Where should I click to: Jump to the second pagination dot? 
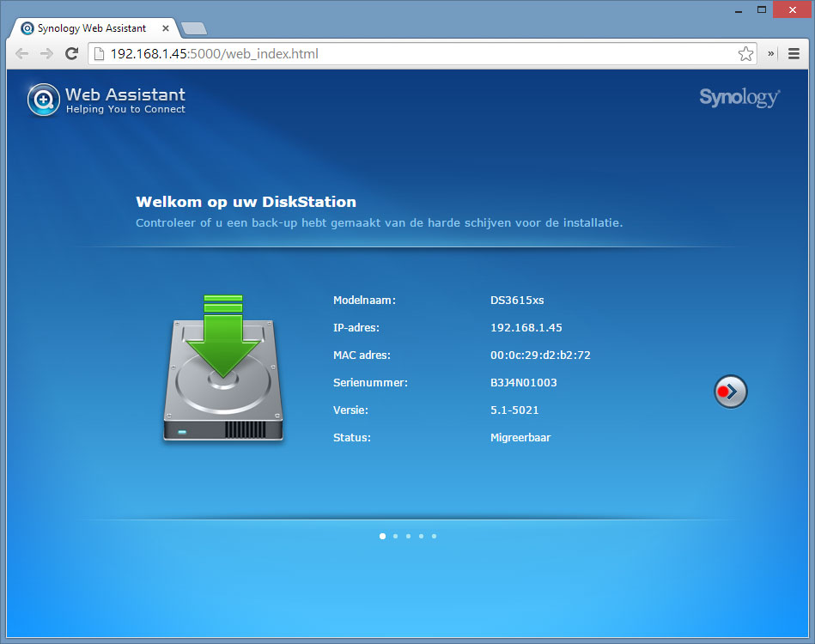tap(395, 536)
